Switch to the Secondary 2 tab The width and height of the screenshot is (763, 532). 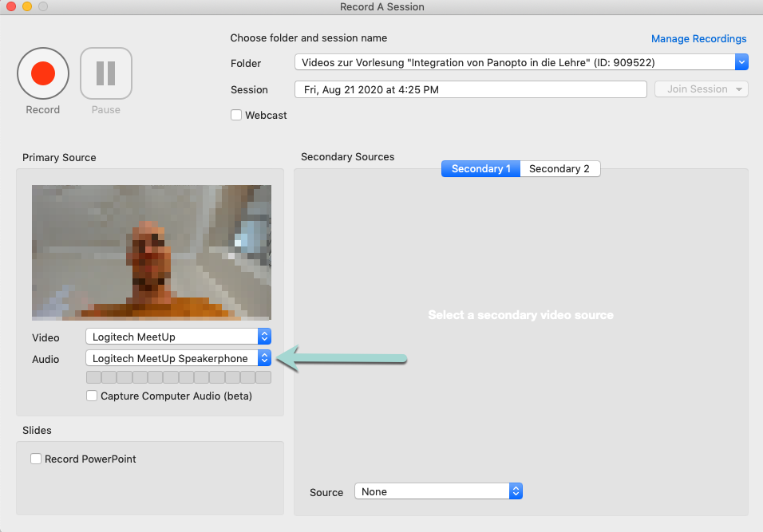(559, 168)
